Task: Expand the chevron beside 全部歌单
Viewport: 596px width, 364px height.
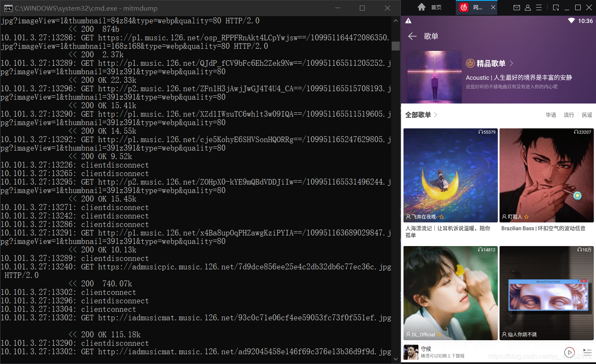Action: click(436, 115)
